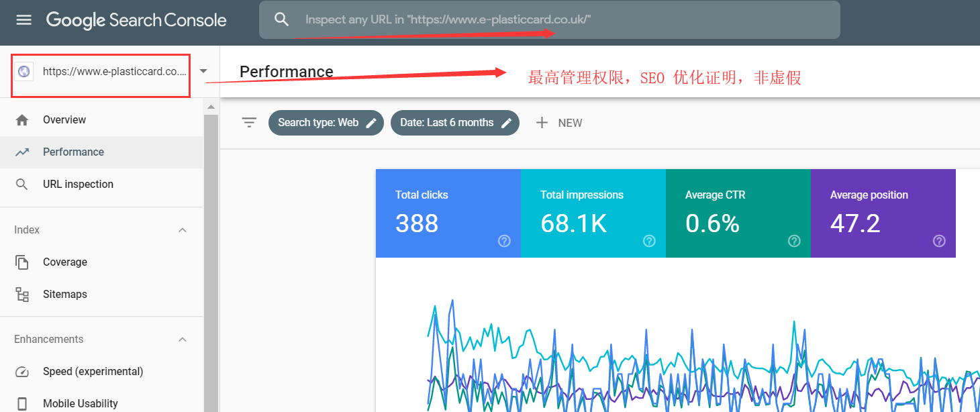Image resolution: width=980 pixels, height=412 pixels.
Task: Click pencil icon on Search type chip
Action: click(371, 123)
